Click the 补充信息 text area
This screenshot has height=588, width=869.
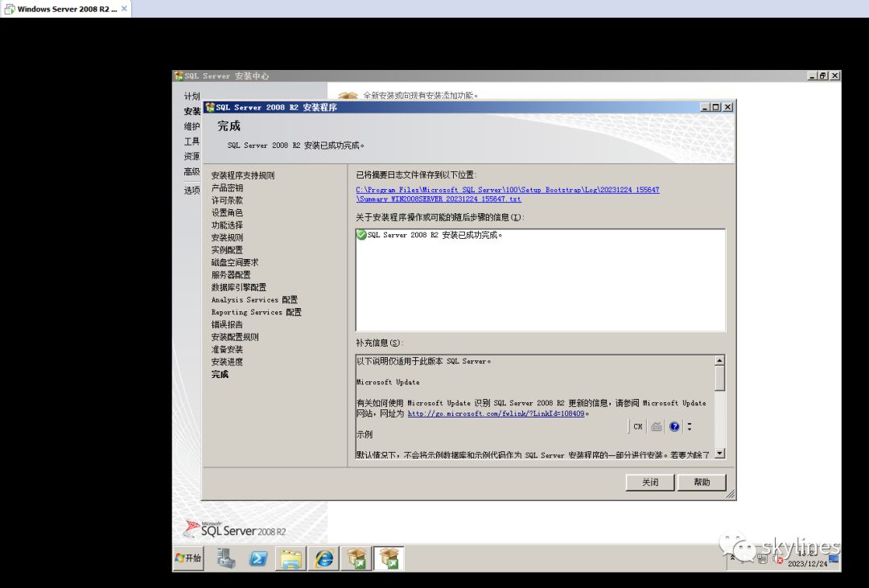click(x=535, y=407)
